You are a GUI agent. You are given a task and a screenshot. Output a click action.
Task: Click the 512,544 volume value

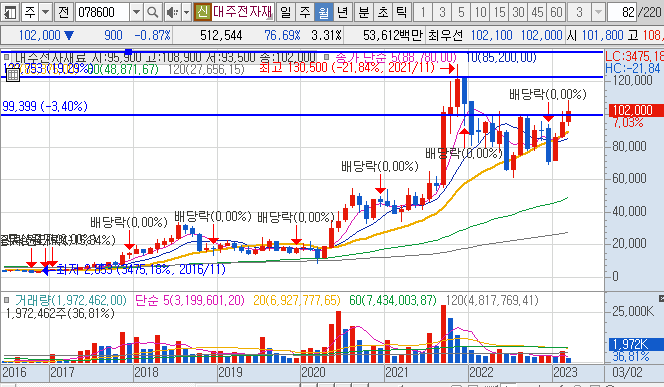[221, 36]
